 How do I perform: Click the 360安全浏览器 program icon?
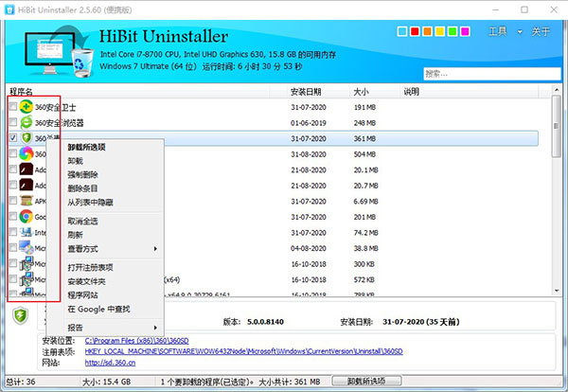pyautogui.click(x=27, y=122)
